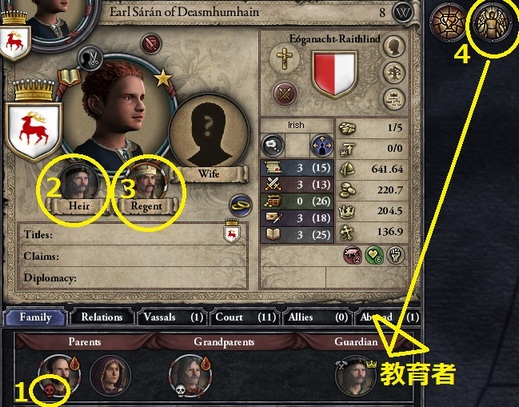The height and width of the screenshot is (407, 519).
Task: Click the crossed swords rivalry icon
Action: coord(284,94)
